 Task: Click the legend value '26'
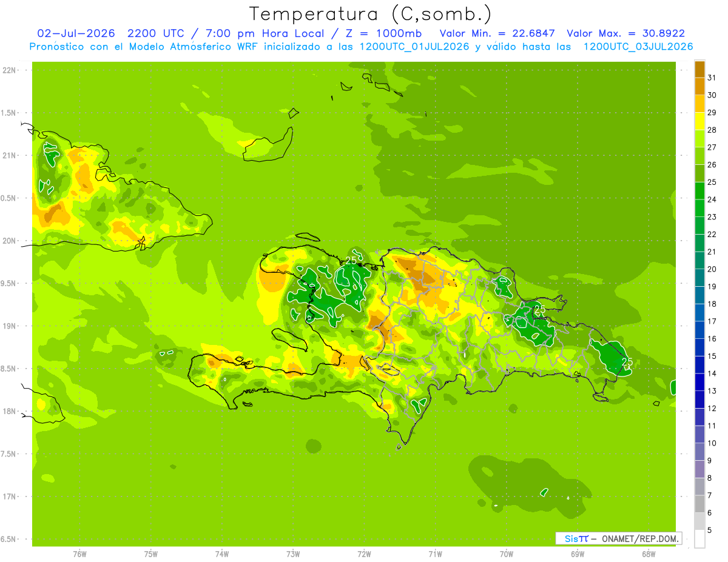tap(712, 164)
